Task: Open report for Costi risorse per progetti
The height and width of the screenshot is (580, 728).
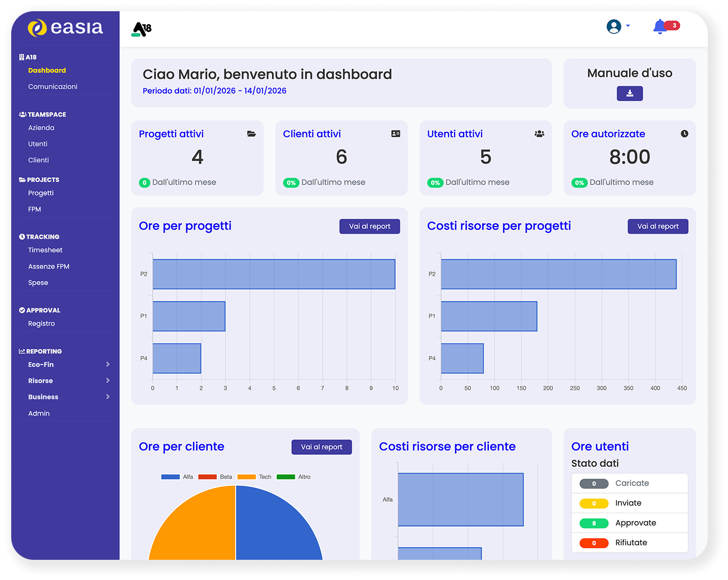Action: coord(657,227)
